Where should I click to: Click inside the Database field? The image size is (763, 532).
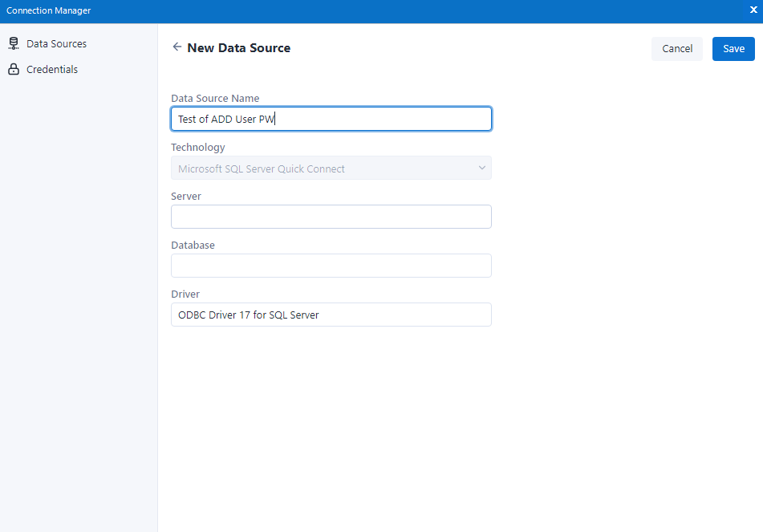[331, 266]
